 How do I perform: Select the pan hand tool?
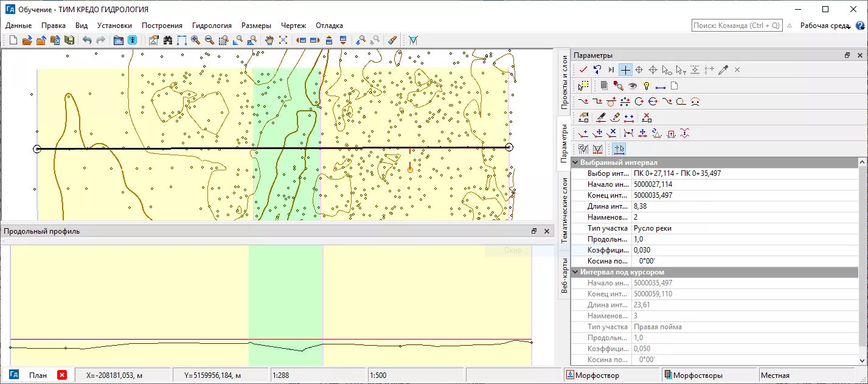point(269,40)
